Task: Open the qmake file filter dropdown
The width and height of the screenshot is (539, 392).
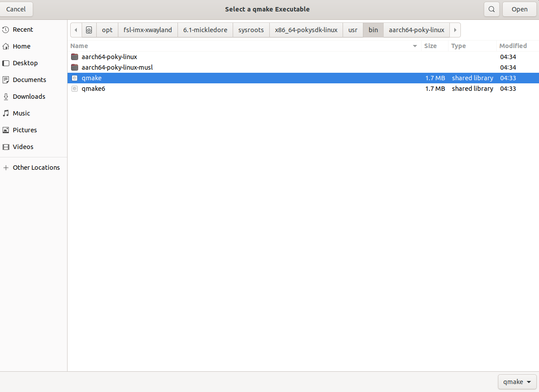Action: pyautogui.click(x=517, y=382)
